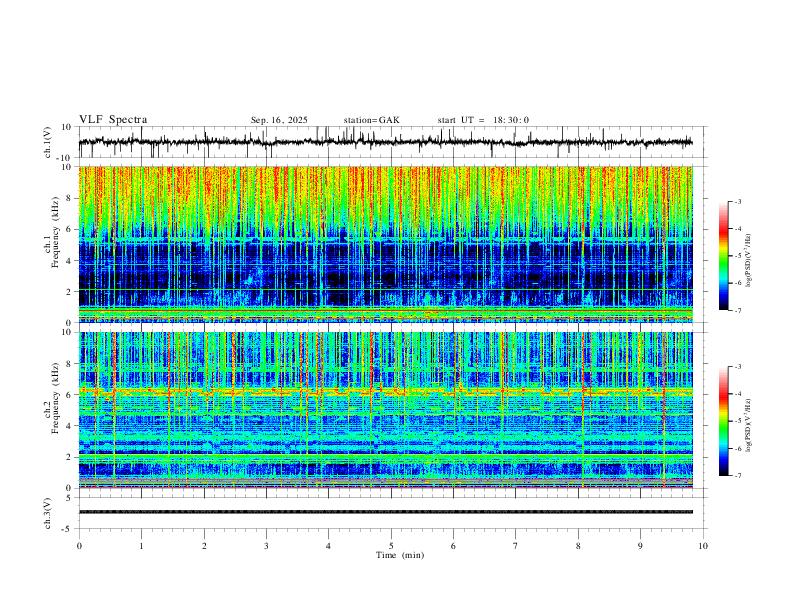The width and height of the screenshot is (792, 612).
Task: Click the ch.1 "Frequency (kHz)" axis label
Action: (55, 230)
